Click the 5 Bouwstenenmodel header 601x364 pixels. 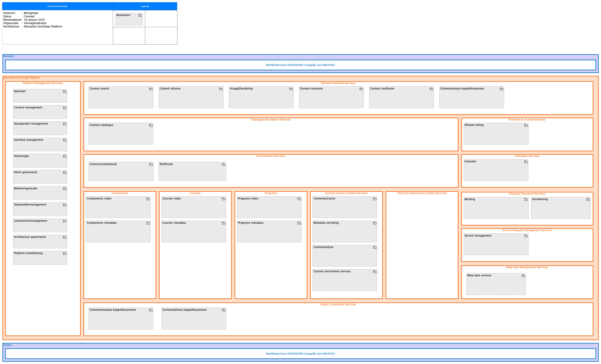tap(57, 6)
